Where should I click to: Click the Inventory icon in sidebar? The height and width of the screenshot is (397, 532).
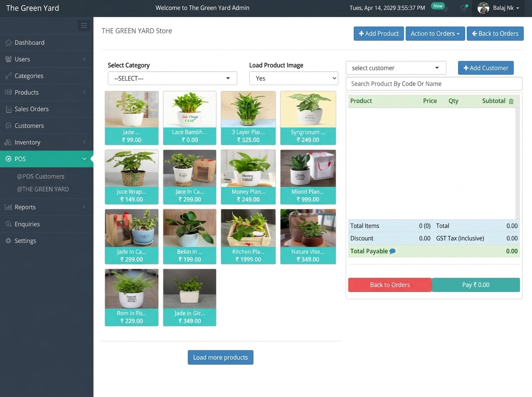[x=8, y=142]
